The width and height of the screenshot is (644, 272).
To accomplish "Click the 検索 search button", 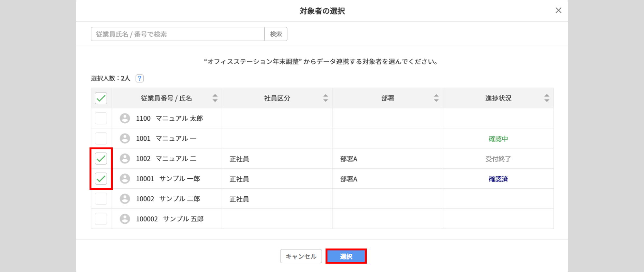I will (x=276, y=34).
